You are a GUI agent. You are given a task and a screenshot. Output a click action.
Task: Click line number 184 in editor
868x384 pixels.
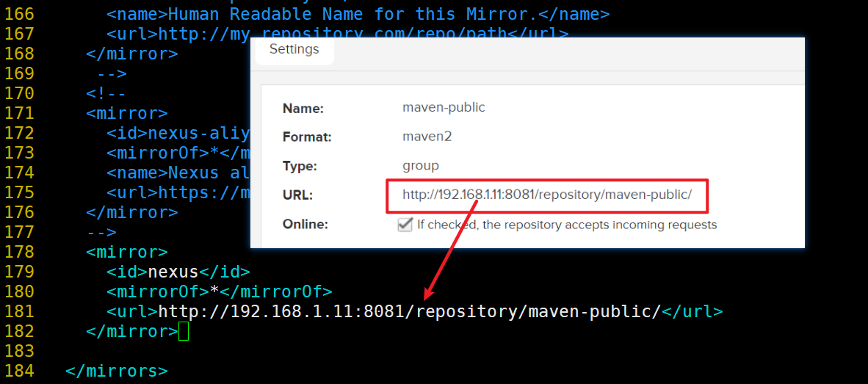[x=19, y=371]
